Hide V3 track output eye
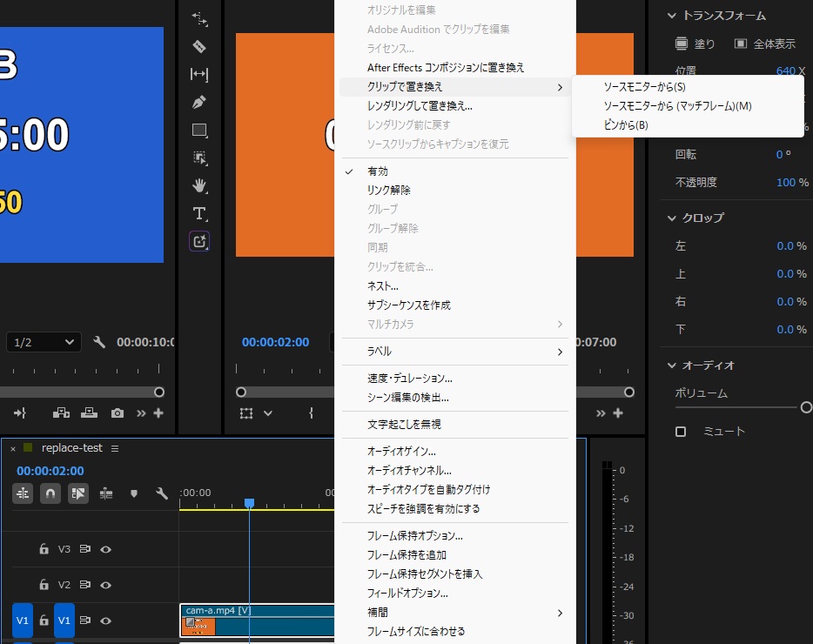 click(106, 550)
